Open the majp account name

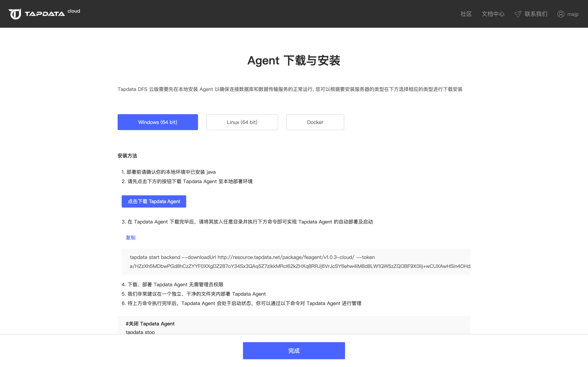point(573,14)
